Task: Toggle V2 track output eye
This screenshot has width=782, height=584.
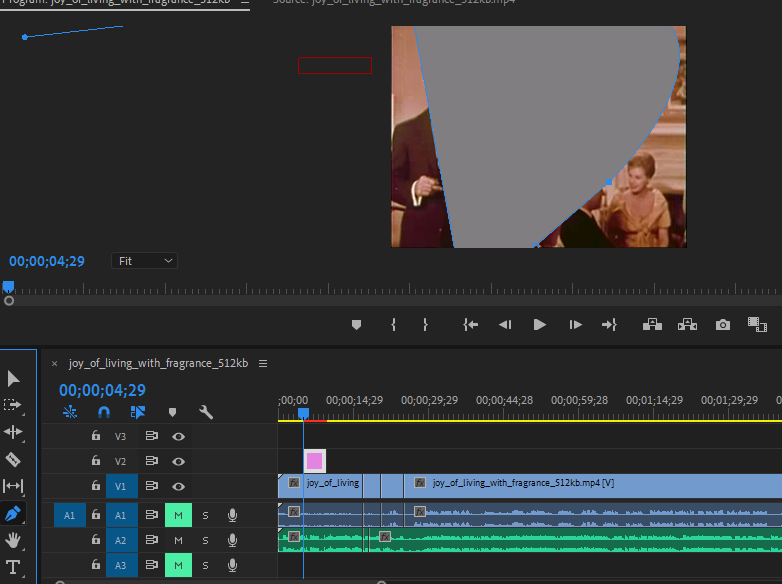Action: click(x=178, y=461)
